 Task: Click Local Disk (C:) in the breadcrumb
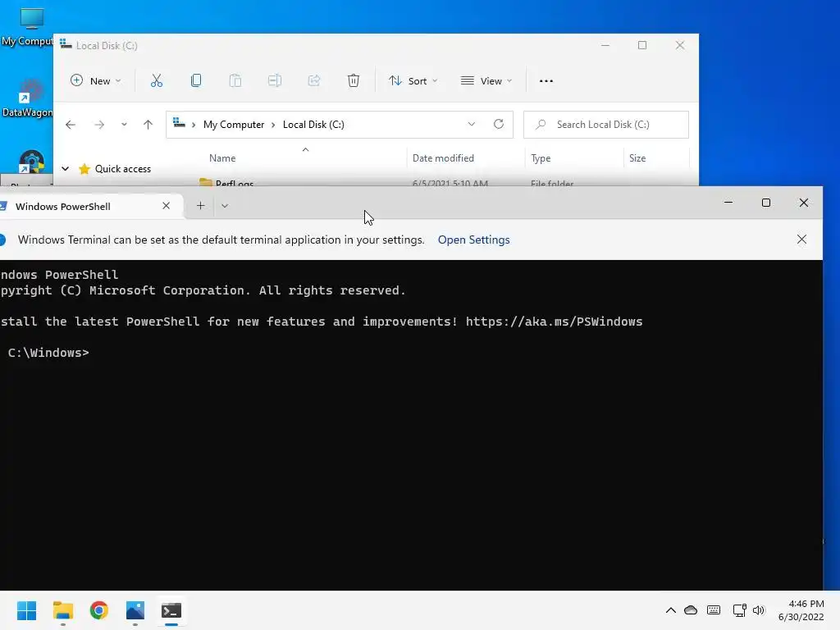[313, 125]
